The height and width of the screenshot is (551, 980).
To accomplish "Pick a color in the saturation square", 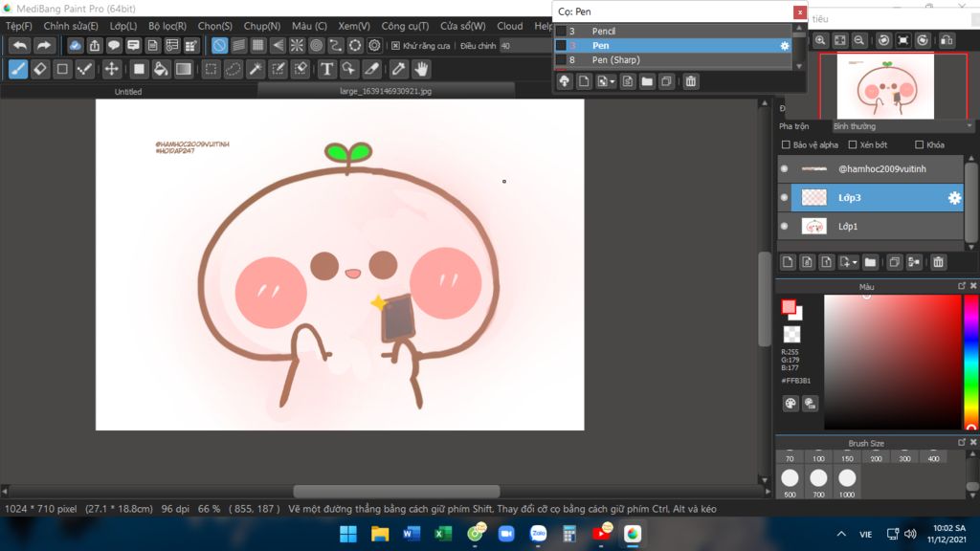I will coord(892,362).
